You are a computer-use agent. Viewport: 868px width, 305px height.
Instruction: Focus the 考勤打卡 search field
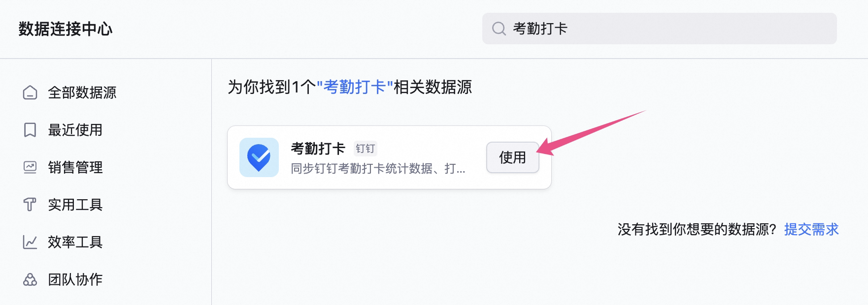(659, 29)
